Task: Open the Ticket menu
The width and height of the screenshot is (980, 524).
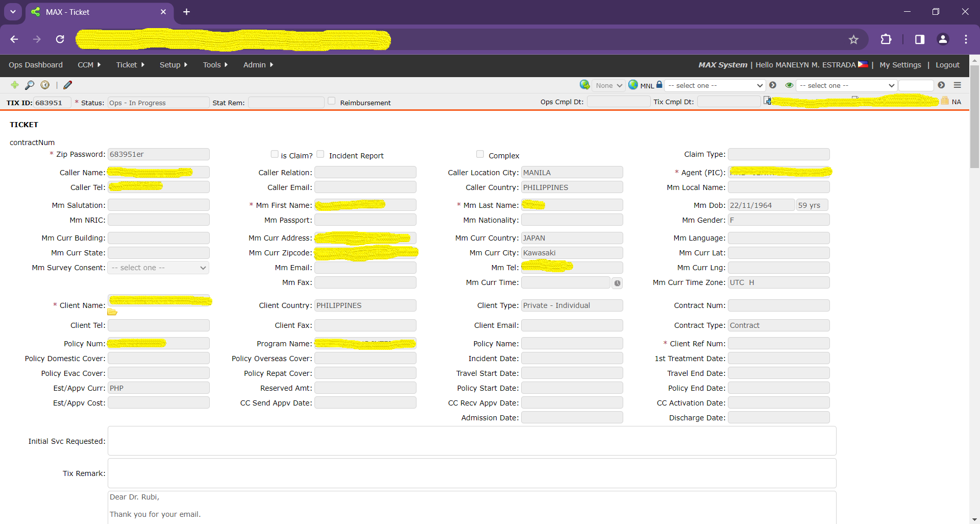Action: pyautogui.click(x=130, y=65)
